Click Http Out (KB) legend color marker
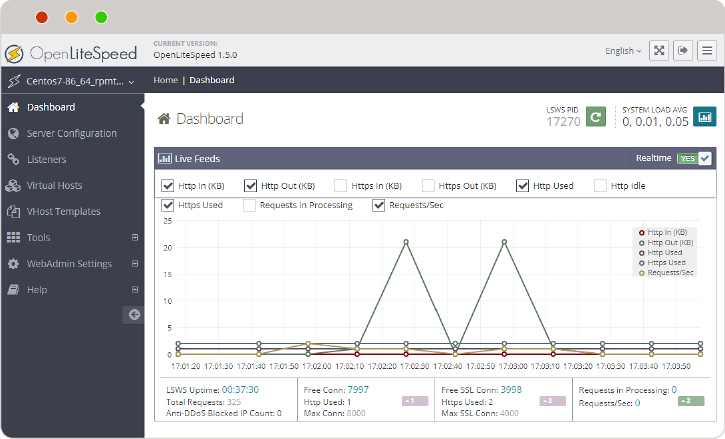Image resolution: width=725 pixels, height=439 pixels. coord(641,242)
